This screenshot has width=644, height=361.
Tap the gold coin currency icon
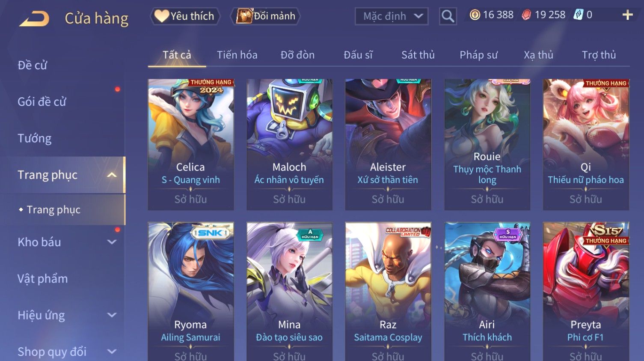475,15
